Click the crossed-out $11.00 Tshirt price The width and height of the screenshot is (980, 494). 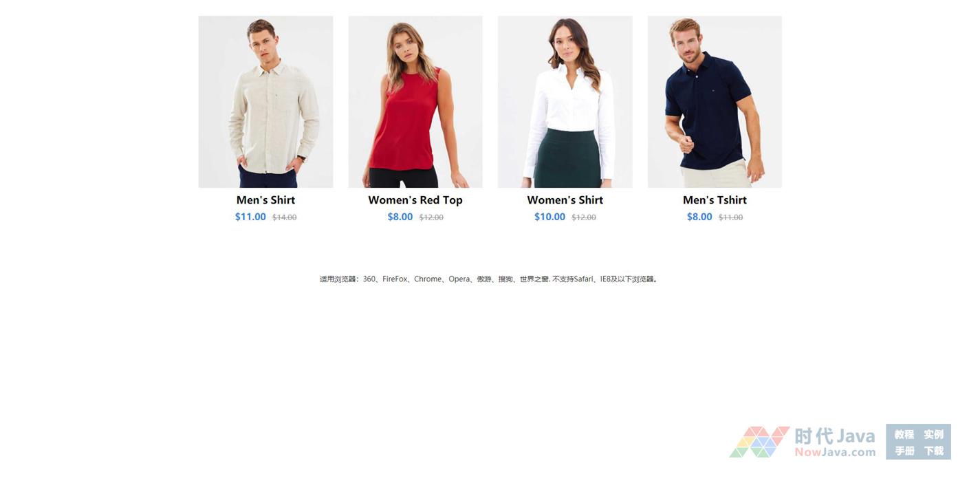click(x=730, y=217)
